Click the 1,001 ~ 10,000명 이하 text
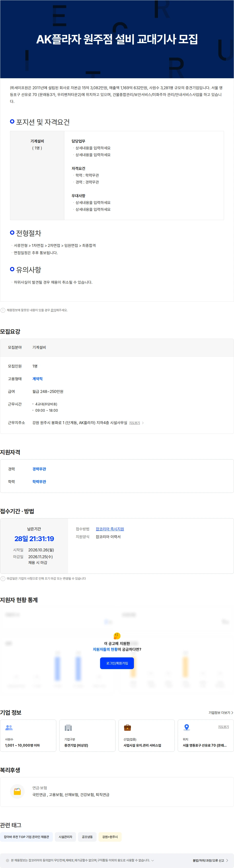This screenshot has width=234, height=868. [x=22, y=745]
